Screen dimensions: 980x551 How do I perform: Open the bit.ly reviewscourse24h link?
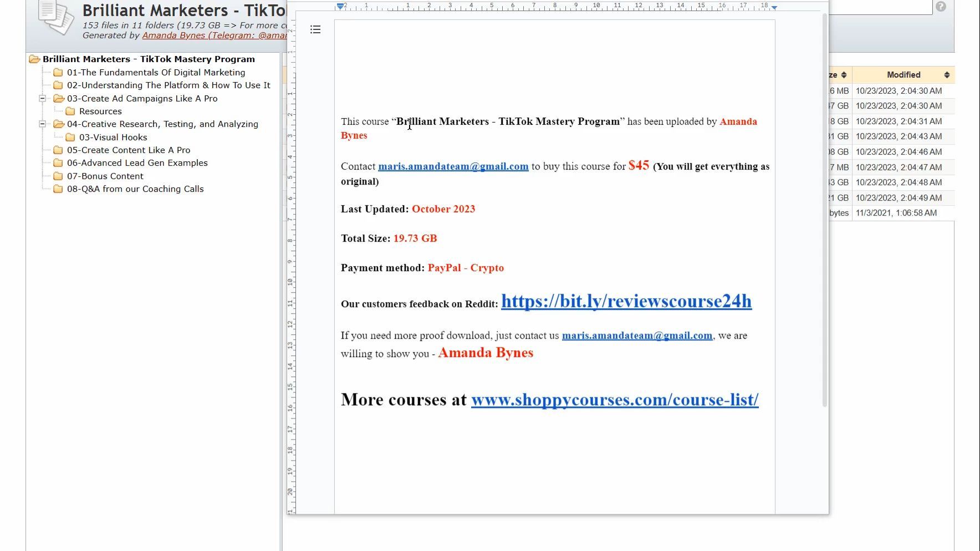626,301
